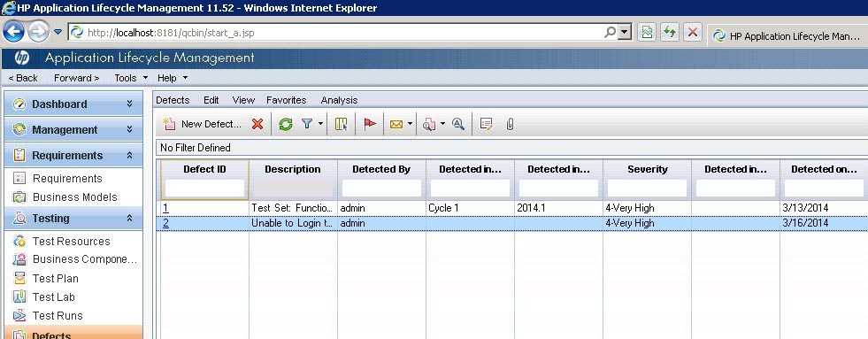Select the '2014.1' cell
Viewport: 868px width, 339px height.
pyautogui.click(x=558, y=208)
